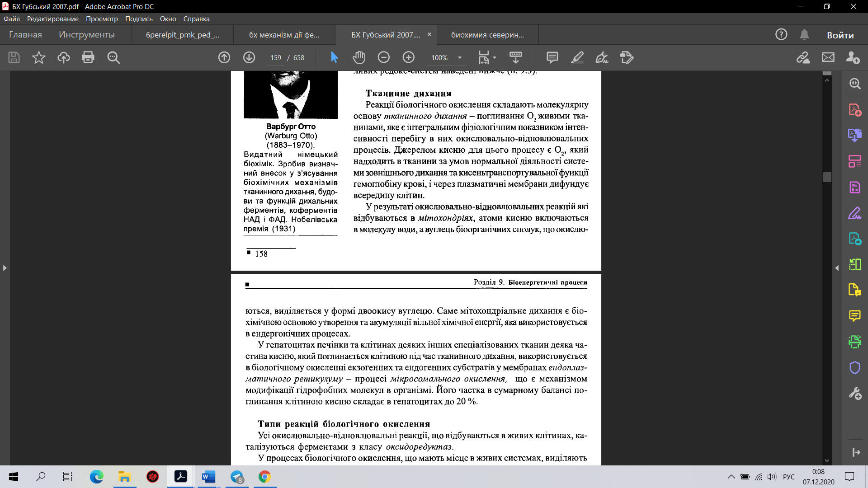
Task: Close the БХ Губський 2007 tab
Action: pos(429,34)
